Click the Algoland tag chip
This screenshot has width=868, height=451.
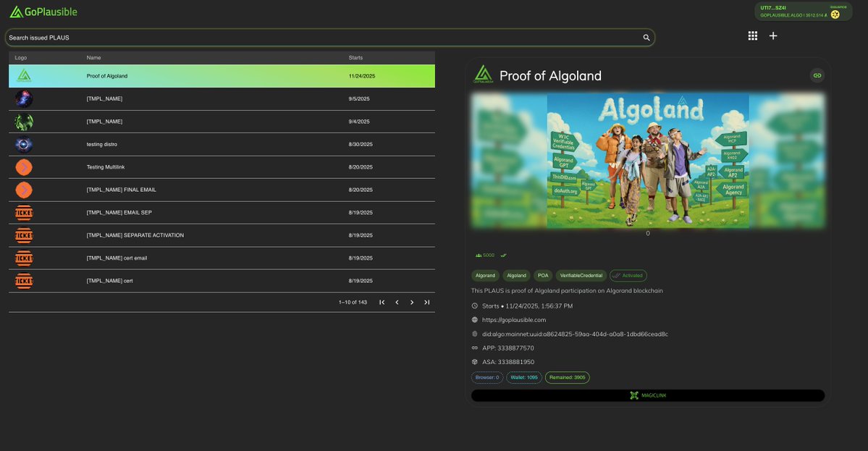516,276
